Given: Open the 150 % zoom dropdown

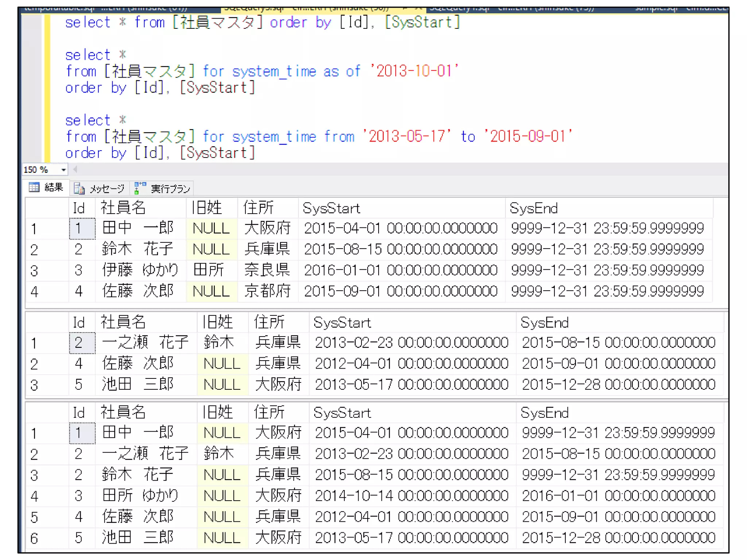Looking at the screenshot, I should pos(63,170).
